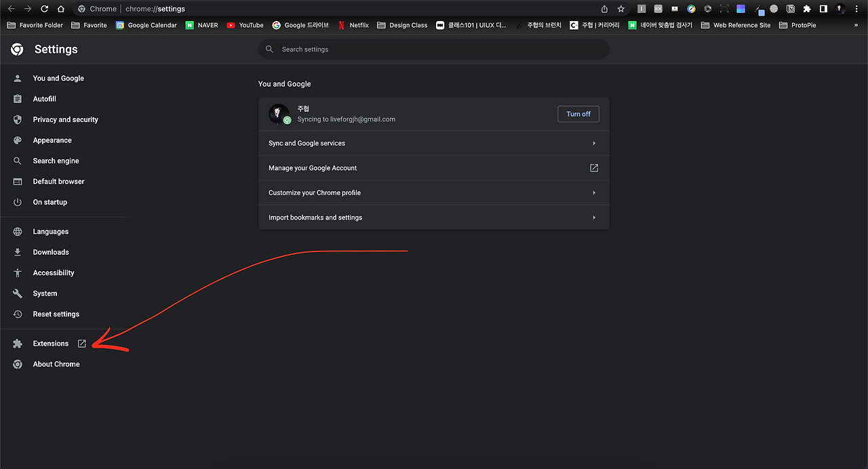Open System settings
This screenshot has width=868, height=469.
click(x=45, y=293)
